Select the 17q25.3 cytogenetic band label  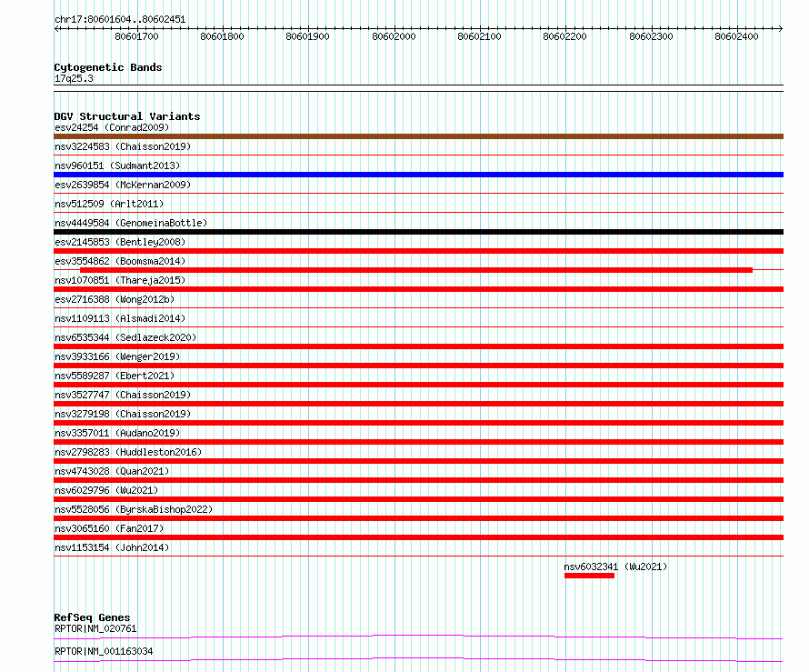pos(74,78)
